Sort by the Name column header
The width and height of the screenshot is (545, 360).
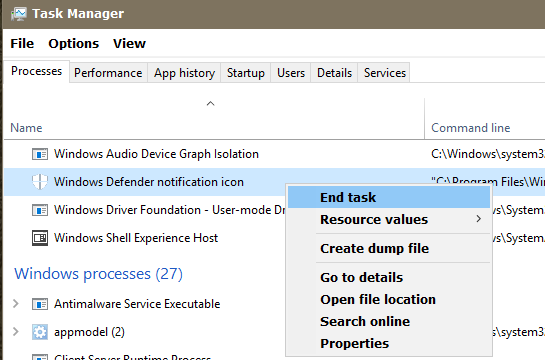click(x=26, y=128)
